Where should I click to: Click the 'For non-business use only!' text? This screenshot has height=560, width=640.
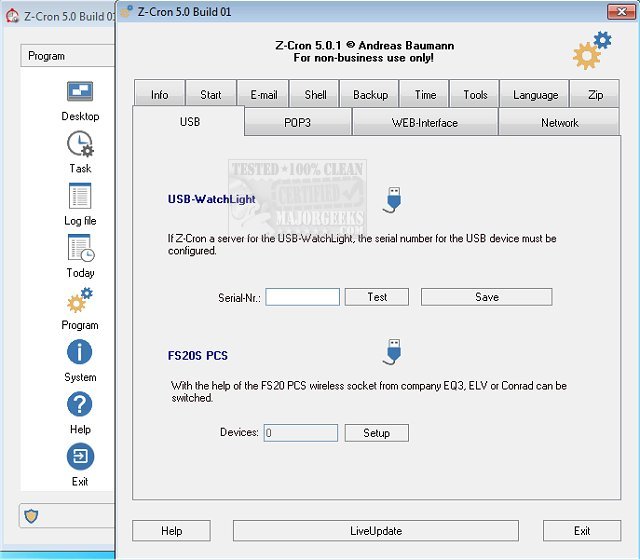click(x=364, y=58)
